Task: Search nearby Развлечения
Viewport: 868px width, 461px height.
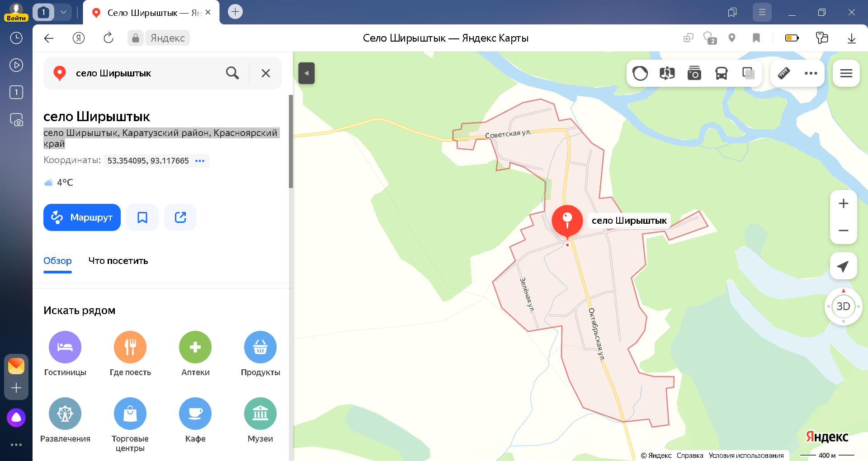Action: coord(65,420)
